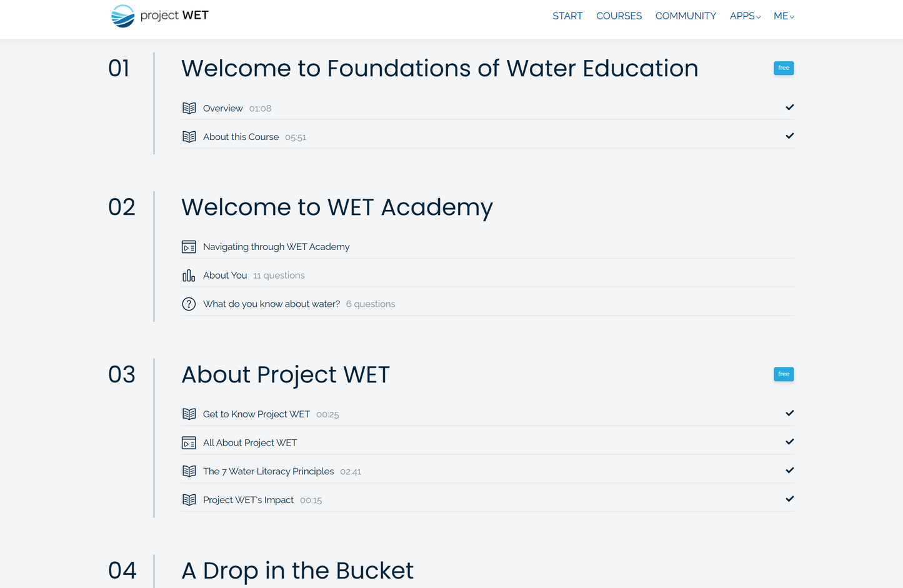Screen dimensions: 903x588
Task: Open the About this Course lesson
Action: click(x=241, y=136)
